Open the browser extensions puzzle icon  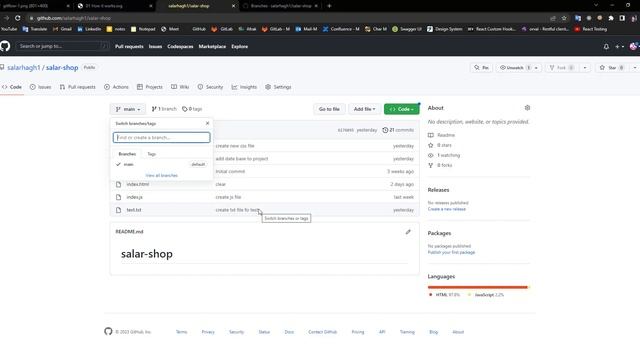(x=611, y=18)
